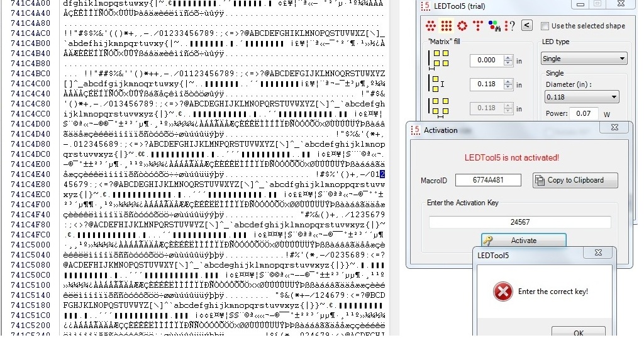This screenshot has height=340, width=644.
Task: Click hex address 741C4A80
Action: [x=31, y=23]
